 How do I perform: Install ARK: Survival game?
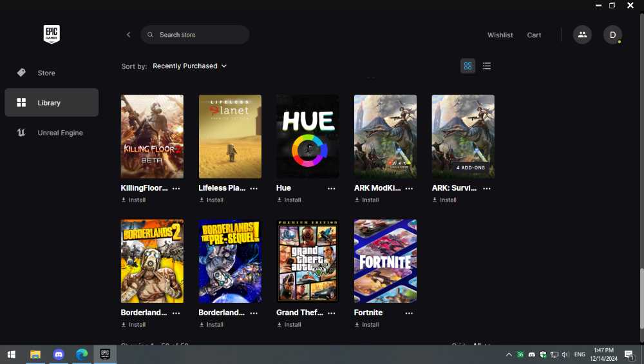click(x=444, y=200)
